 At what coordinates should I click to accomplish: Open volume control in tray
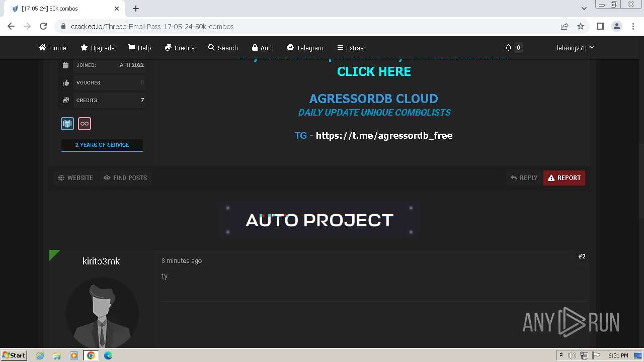coord(572,355)
